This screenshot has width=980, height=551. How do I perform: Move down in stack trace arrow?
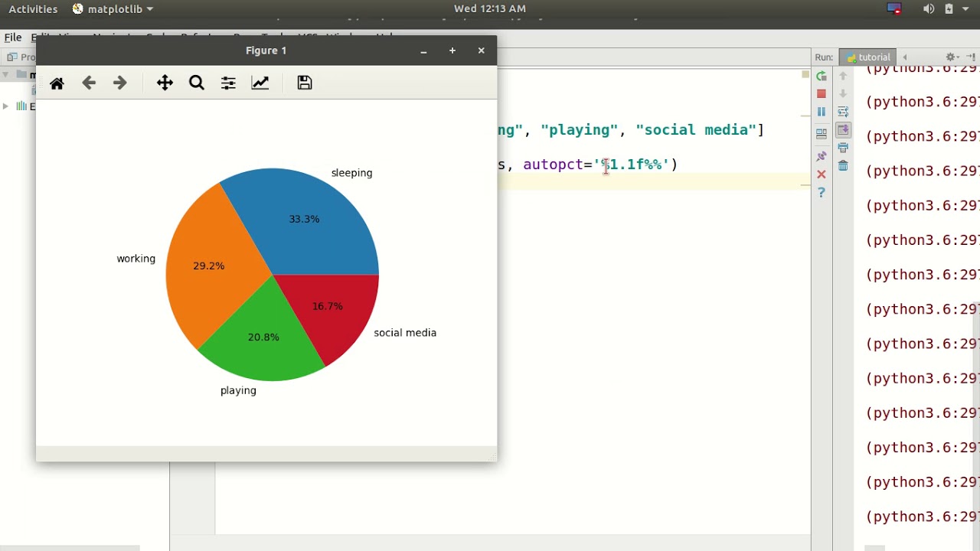pyautogui.click(x=843, y=93)
